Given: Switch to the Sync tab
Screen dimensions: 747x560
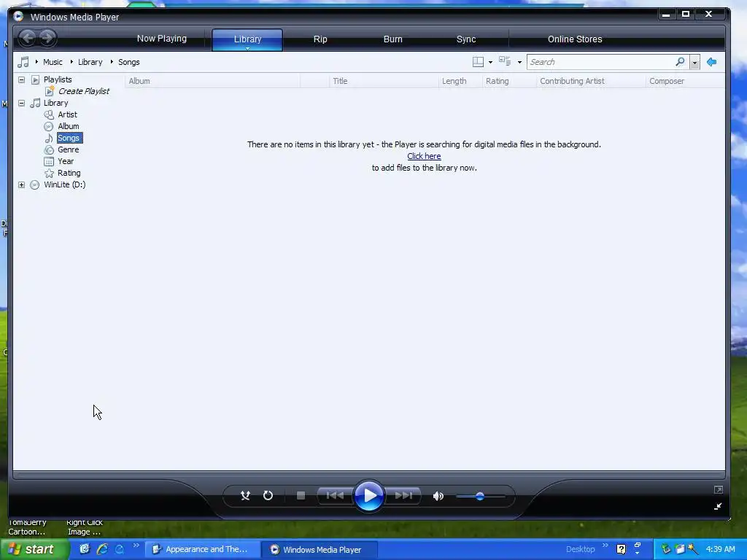Looking at the screenshot, I should point(466,39).
